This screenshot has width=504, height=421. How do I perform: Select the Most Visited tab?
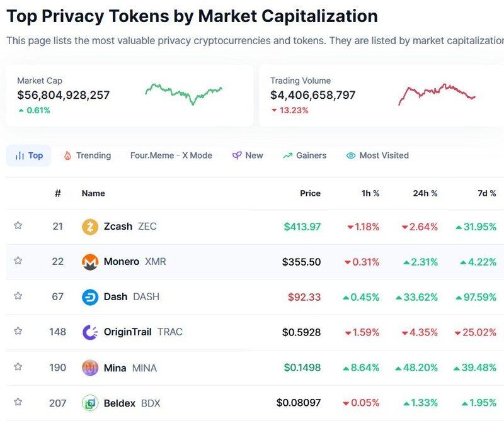(x=377, y=155)
